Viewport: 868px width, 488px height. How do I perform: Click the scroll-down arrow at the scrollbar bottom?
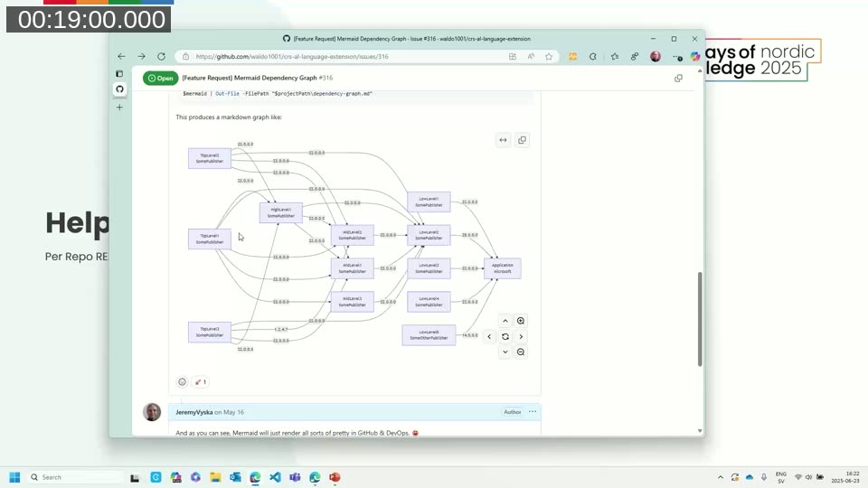tap(700, 430)
